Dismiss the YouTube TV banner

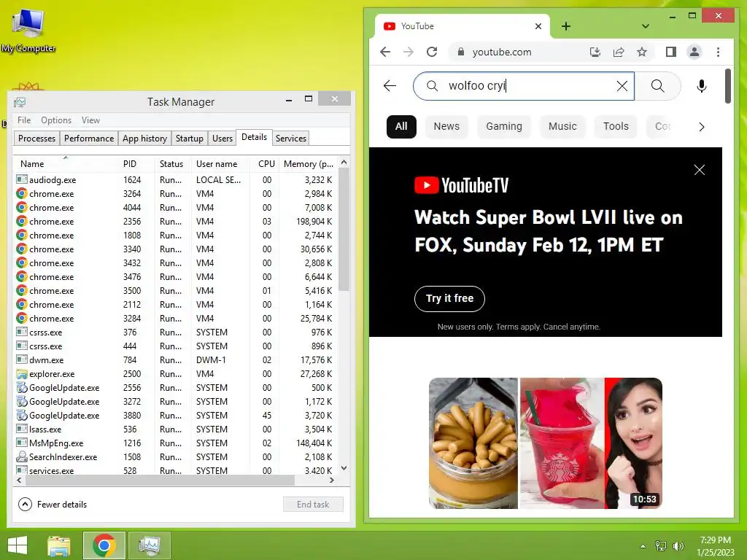point(700,170)
